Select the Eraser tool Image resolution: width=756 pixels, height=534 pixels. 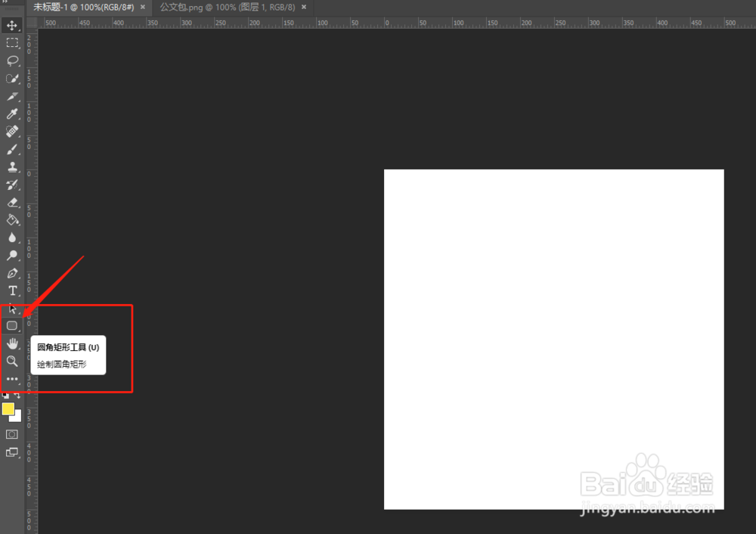(12, 203)
